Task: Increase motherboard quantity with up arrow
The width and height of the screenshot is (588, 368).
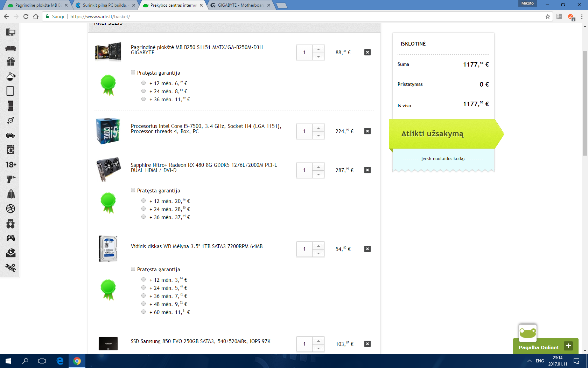Action: click(318, 49)
